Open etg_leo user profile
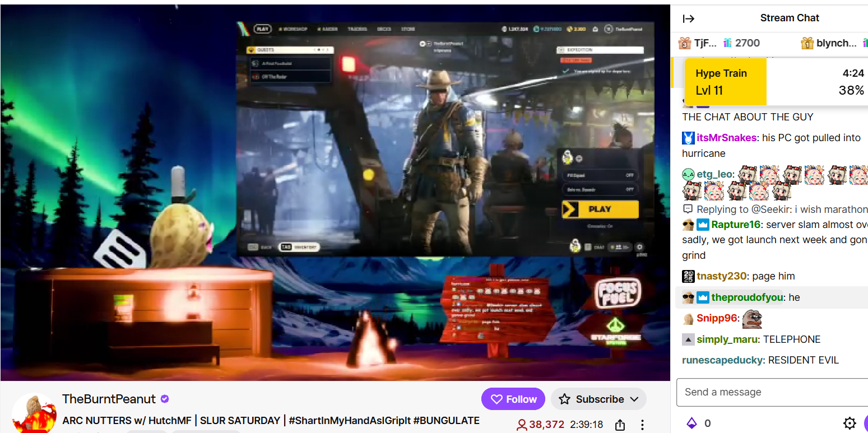Image resolution: width=868 pixels, height=433 pixels. (x=714, y=174)
